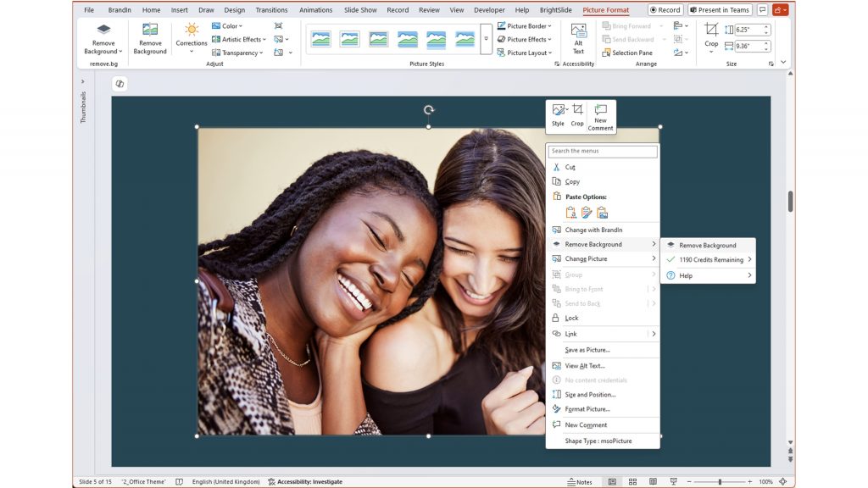868x488 pixels.
Task: Open the Alt Text pane from the ribbon
Action: tap(579, 38)
